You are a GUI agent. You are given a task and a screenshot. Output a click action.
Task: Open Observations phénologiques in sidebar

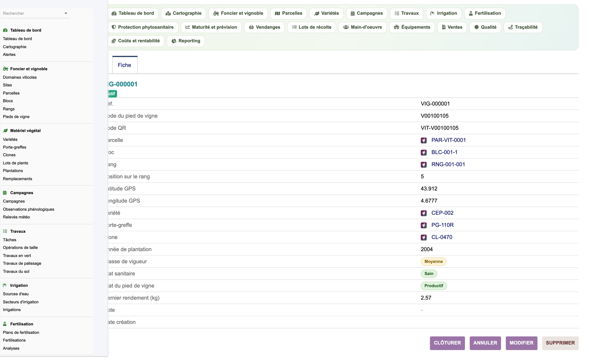pos(28,209)
